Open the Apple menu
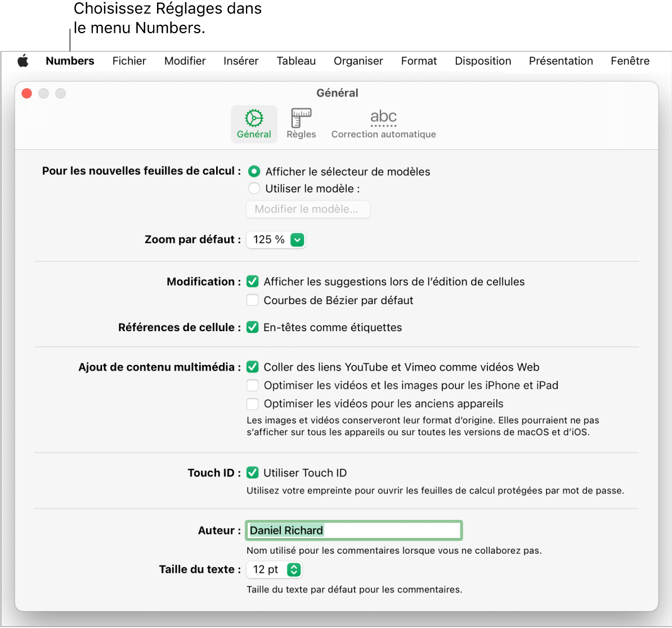The width and height of the screenshot is (672, 628). point(23,61)
